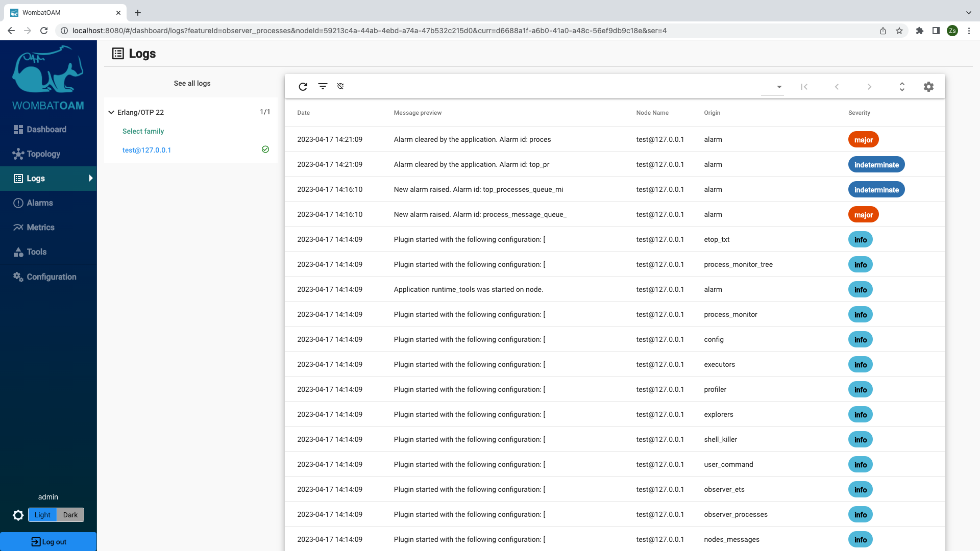Select origin user_command cell
Viewport: 980px width, 551px height.
(728, 464)
